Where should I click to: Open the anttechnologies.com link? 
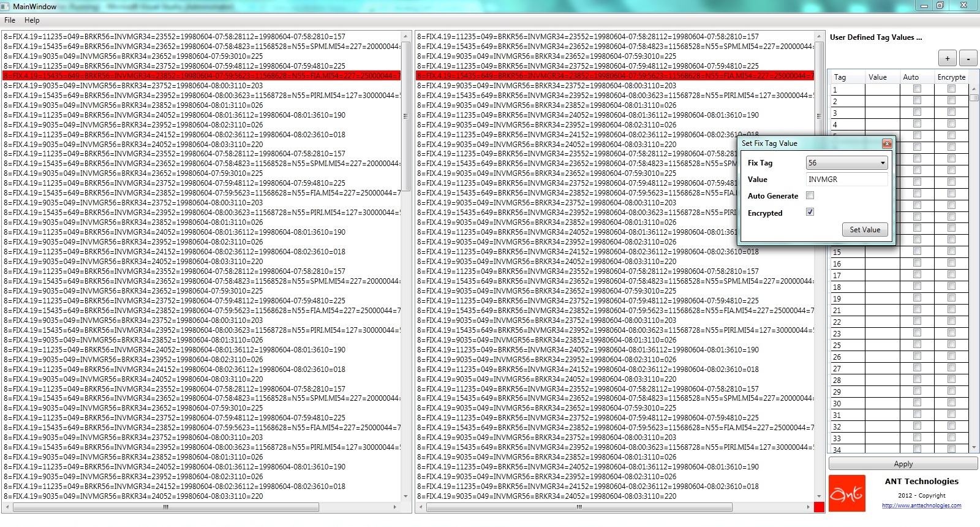point(921,506)
